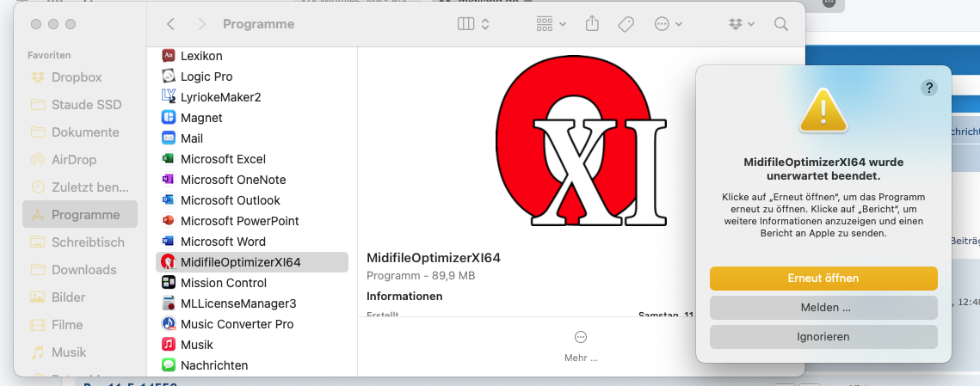Click the Mehr ... actions icon

(x=581, y=337)
